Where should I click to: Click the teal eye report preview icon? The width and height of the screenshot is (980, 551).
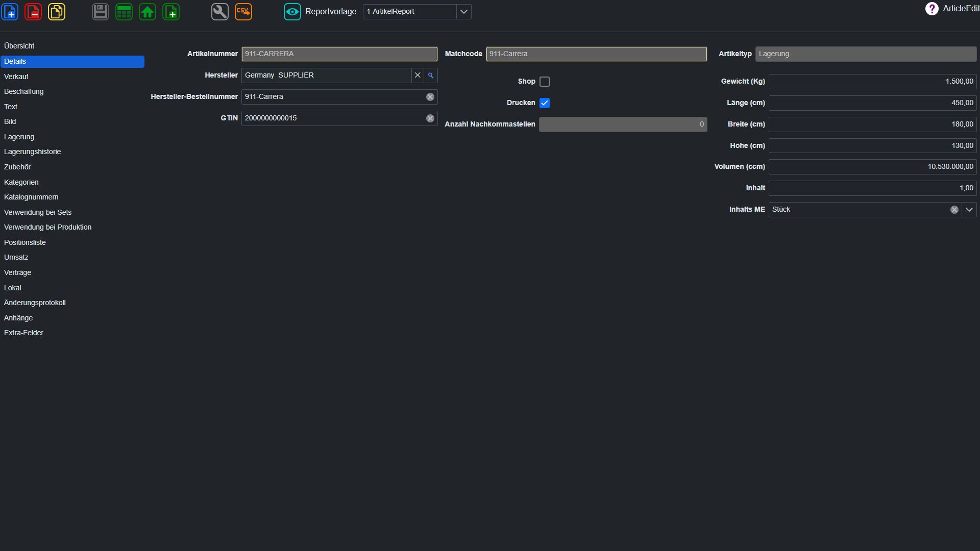click(x=292, y=12)
